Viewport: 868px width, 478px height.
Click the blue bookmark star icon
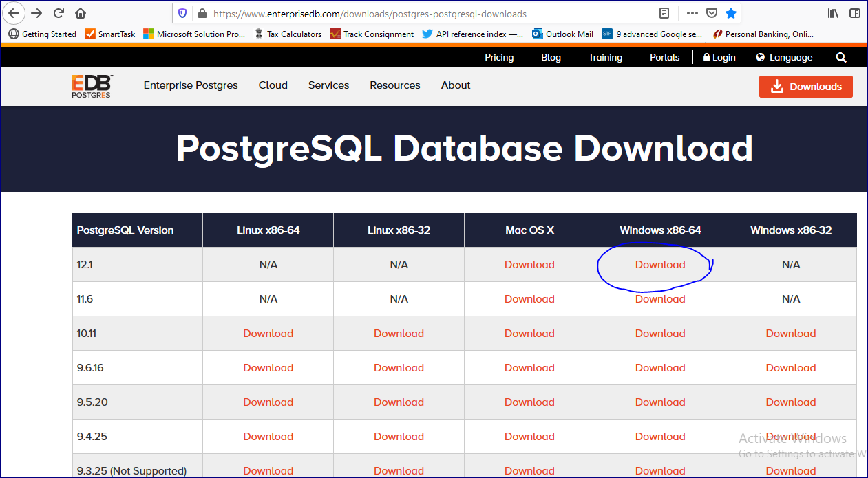731,13
